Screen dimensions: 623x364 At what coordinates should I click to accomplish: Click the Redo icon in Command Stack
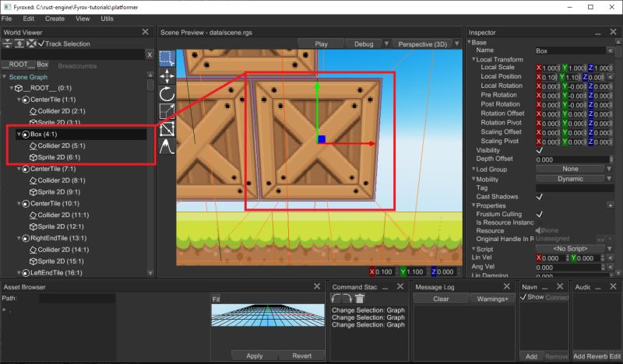coord(347,299)
